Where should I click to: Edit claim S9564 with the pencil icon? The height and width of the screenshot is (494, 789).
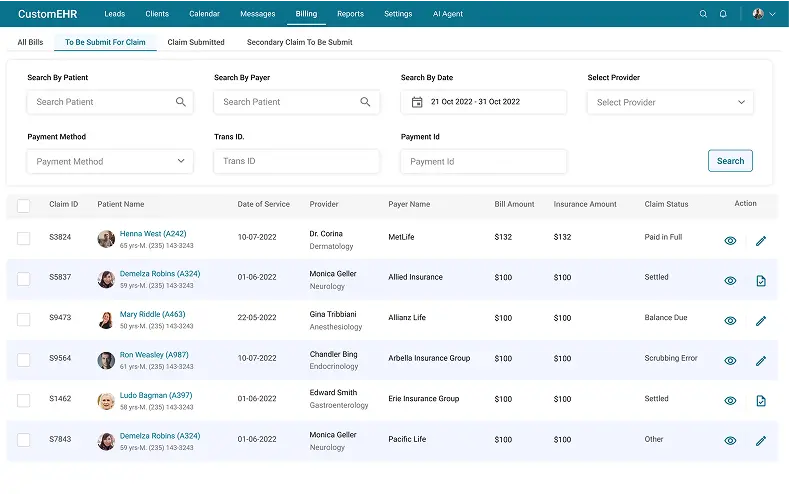tap(760, 361)
